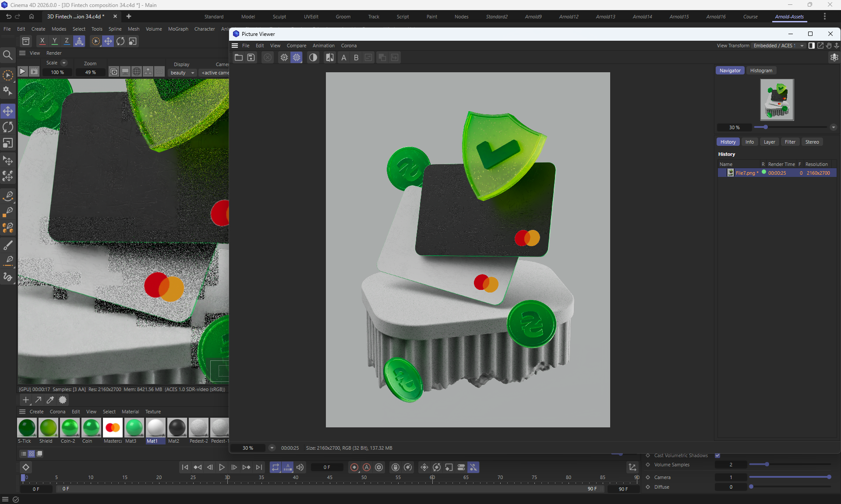Adjust the Volume Samples slider
This screenshot has height=504, width=841.
767,465
